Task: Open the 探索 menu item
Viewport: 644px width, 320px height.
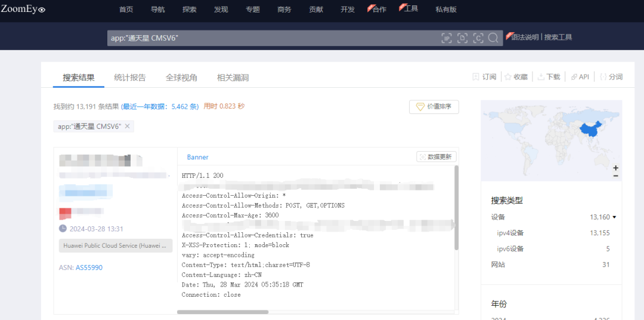Action: (190, 10)
